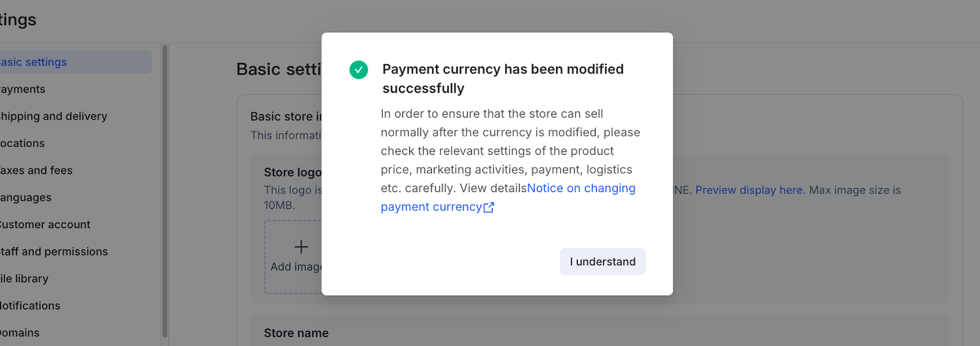Click the plus icon for adding image
The width and height of the screenshot is (980, 346).
301,247
